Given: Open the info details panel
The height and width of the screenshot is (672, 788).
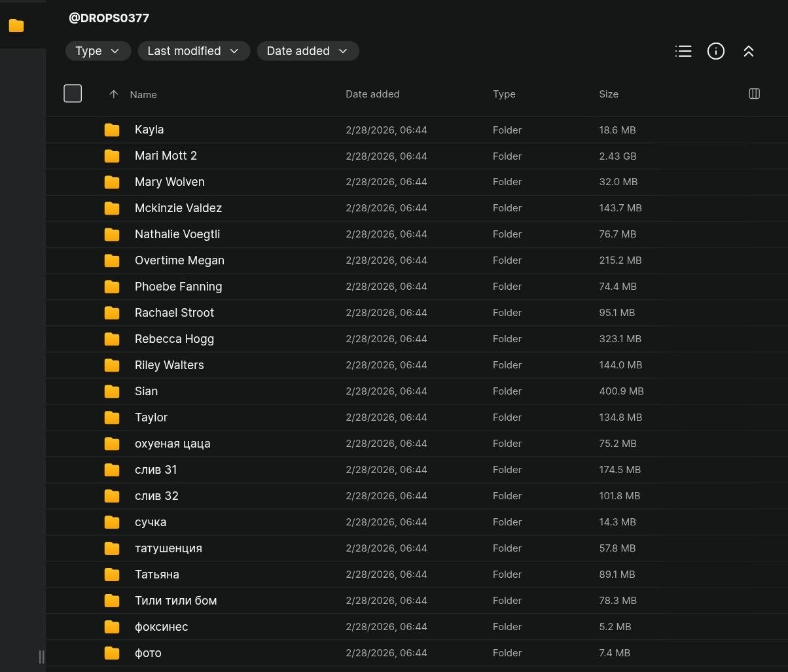Looking at the screenshot, I should (x=716, y=51).
